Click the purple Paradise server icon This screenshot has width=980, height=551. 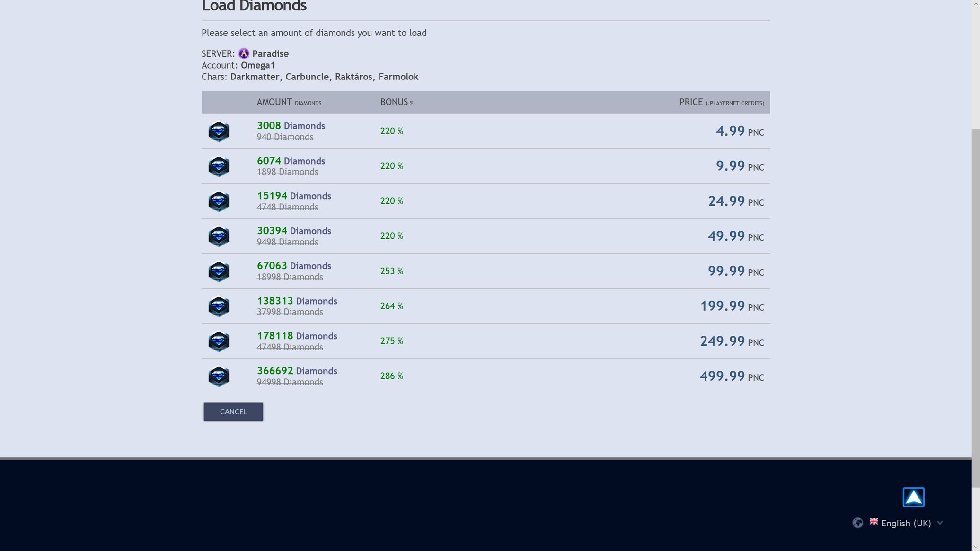[x=244, y=53]
